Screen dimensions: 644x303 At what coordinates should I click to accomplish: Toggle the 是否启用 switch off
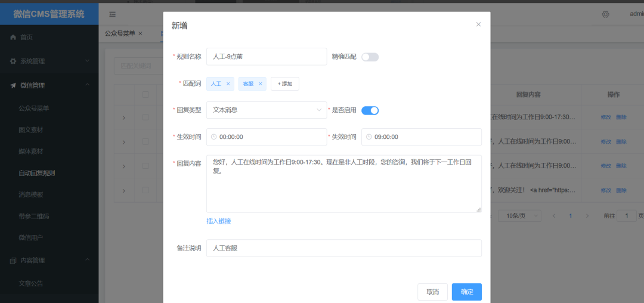pyautogui.click(x=370, y=110)
